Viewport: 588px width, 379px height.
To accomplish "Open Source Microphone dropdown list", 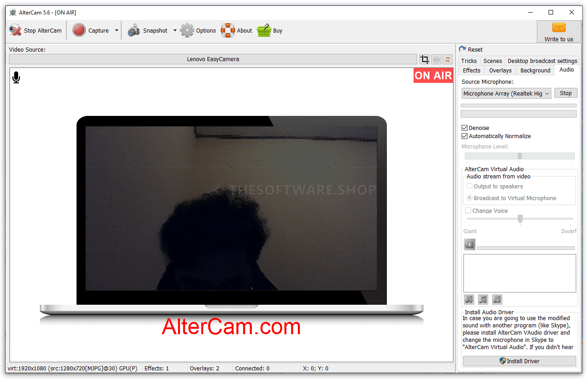I will tap(506, 93).
